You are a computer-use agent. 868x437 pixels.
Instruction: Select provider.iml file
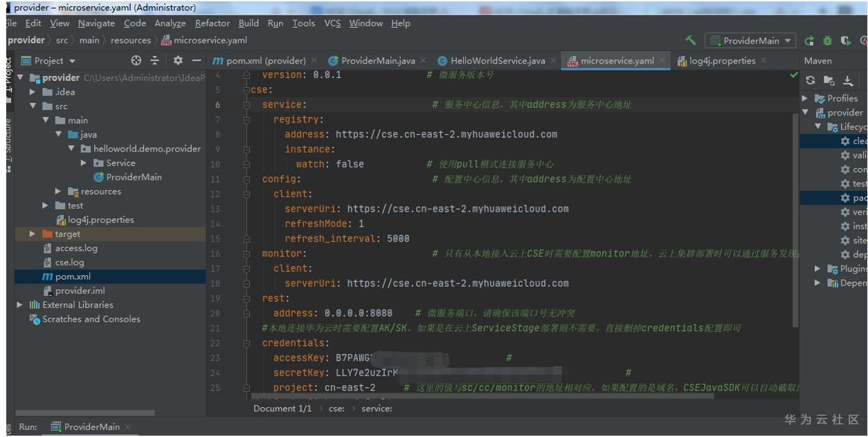73,290
